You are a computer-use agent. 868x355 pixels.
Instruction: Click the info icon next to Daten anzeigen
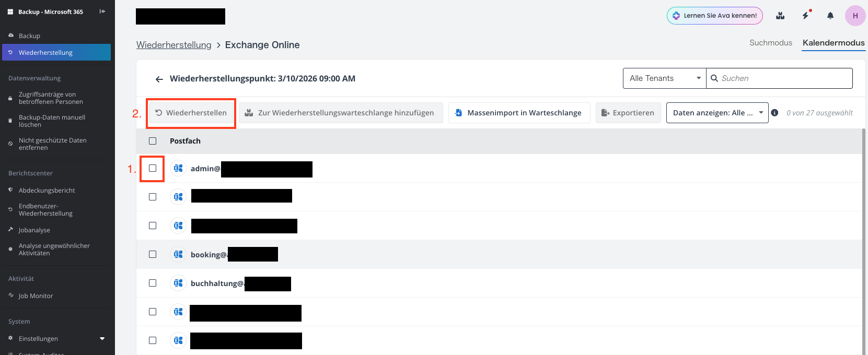774,113
